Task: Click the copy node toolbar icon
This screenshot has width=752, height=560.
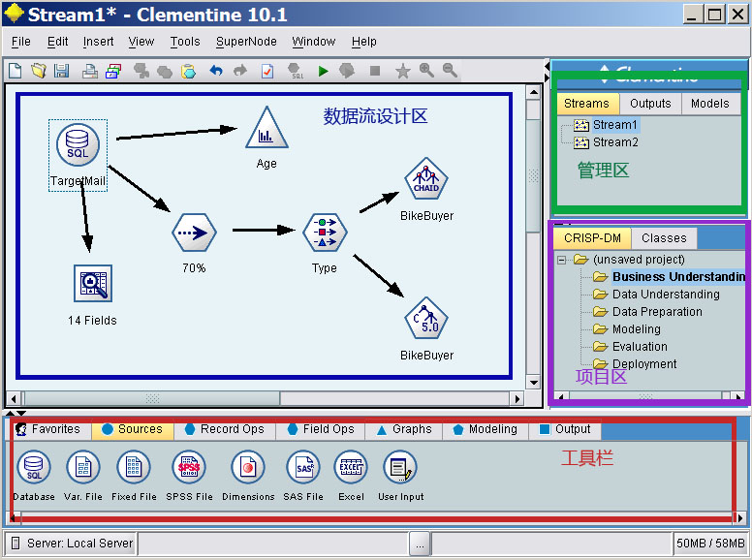Action: click(x=165, y=72)
